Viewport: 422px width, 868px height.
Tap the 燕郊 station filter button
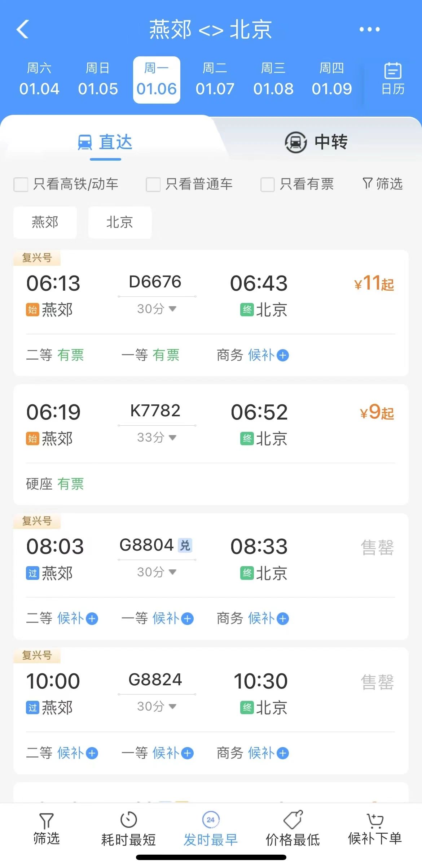(x=45, y=222)
